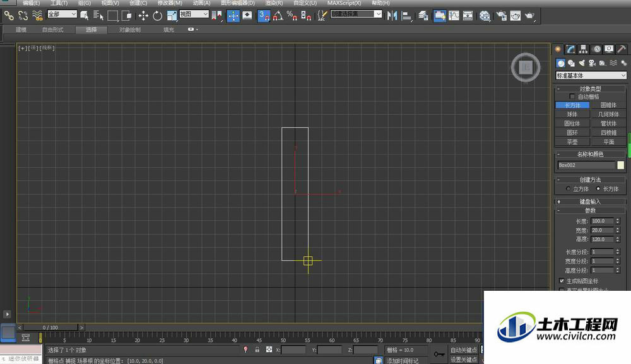Open the 全部 selection filter dropdown
631x364 pixels.
coord(62,14)
